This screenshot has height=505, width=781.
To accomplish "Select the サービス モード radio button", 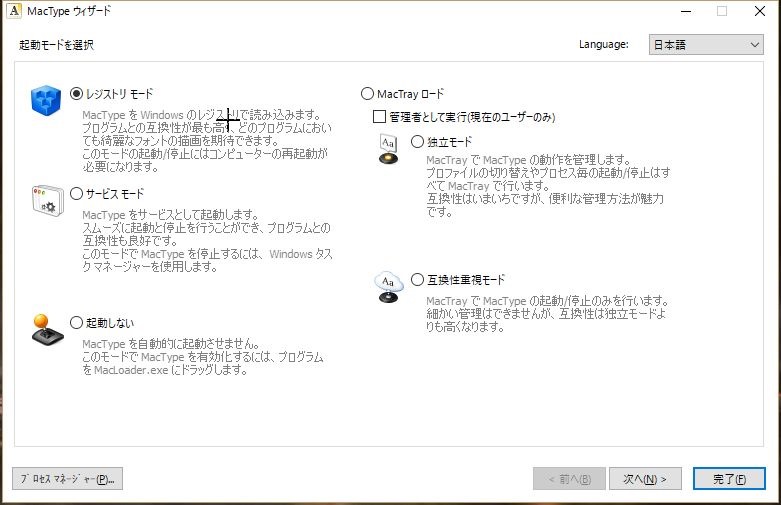I will [76, 194].
